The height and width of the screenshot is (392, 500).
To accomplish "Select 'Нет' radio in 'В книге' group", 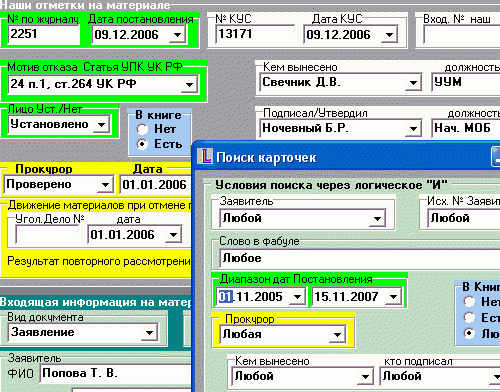I will pyautogui.click(x=142, y=129).
